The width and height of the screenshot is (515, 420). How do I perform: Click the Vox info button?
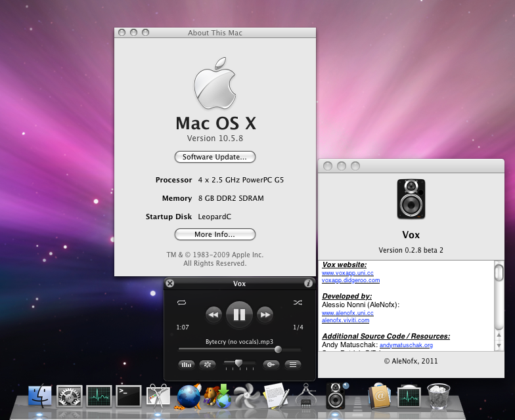[x=308, y=283]
